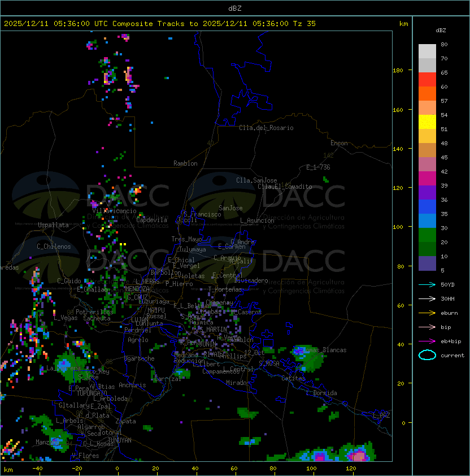The image size is (470, 476).
Task: Click the E_1-736 map label
Action: pyautogui.click(x=318, y=167)
